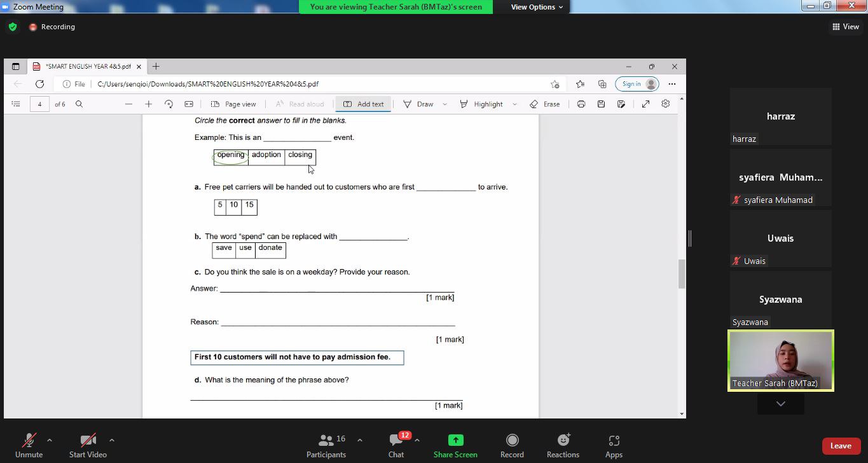Click the Recording indicator

[52, 27]
